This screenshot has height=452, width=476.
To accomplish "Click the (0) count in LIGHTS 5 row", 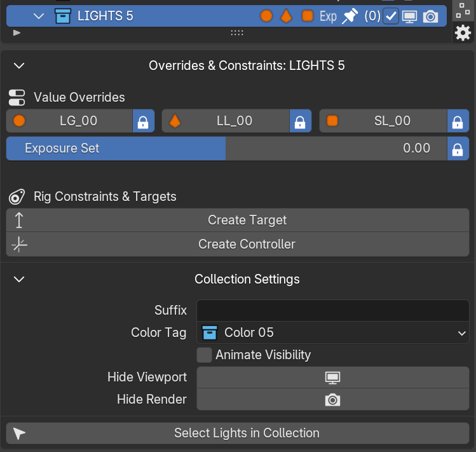I will 372,16.
